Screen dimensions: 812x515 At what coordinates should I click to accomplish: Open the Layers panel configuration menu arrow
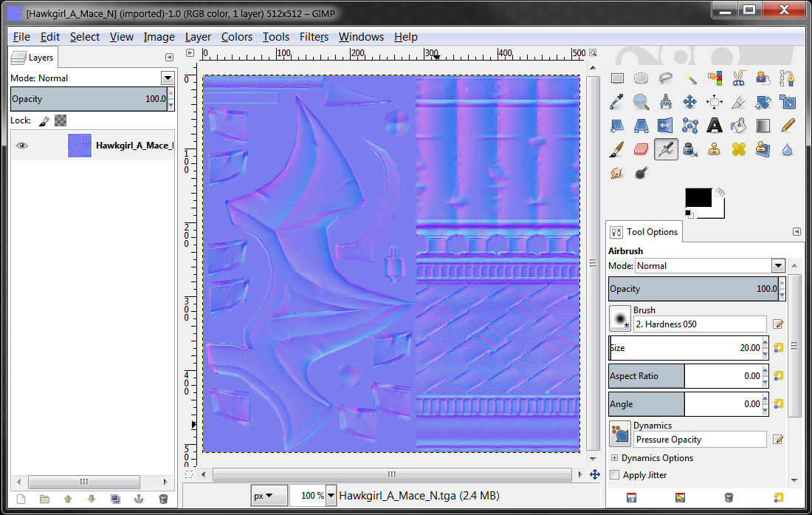pyautogui.click(x=169, y=58)
